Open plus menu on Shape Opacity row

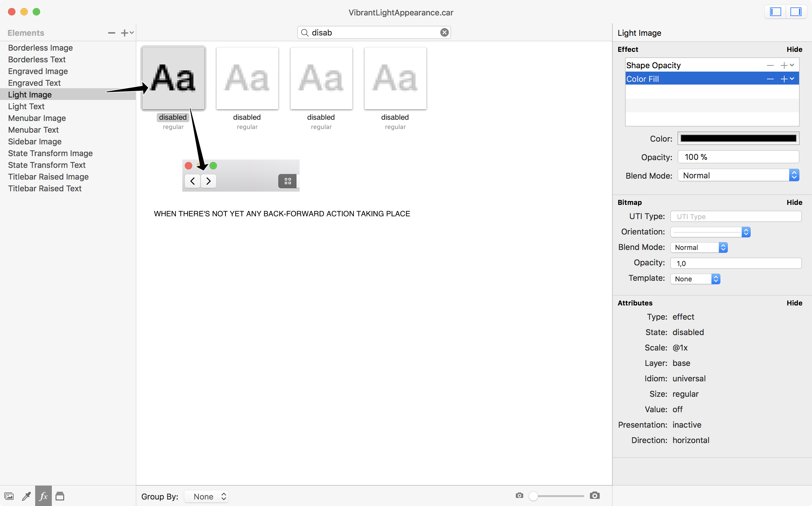point(787,65)
